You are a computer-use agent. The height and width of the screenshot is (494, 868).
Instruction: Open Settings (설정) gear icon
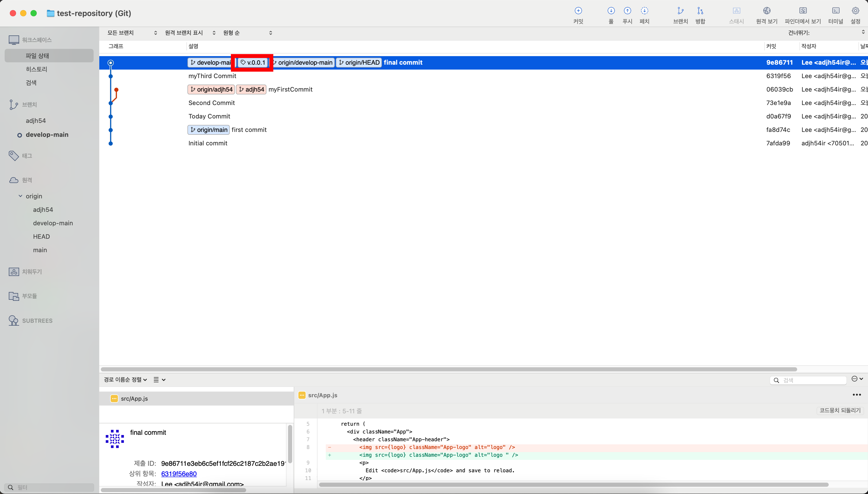[x=855, y=11]
